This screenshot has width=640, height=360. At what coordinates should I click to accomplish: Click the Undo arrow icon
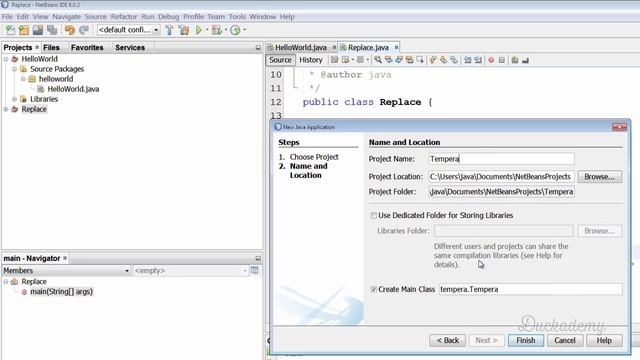coord(70,30)
